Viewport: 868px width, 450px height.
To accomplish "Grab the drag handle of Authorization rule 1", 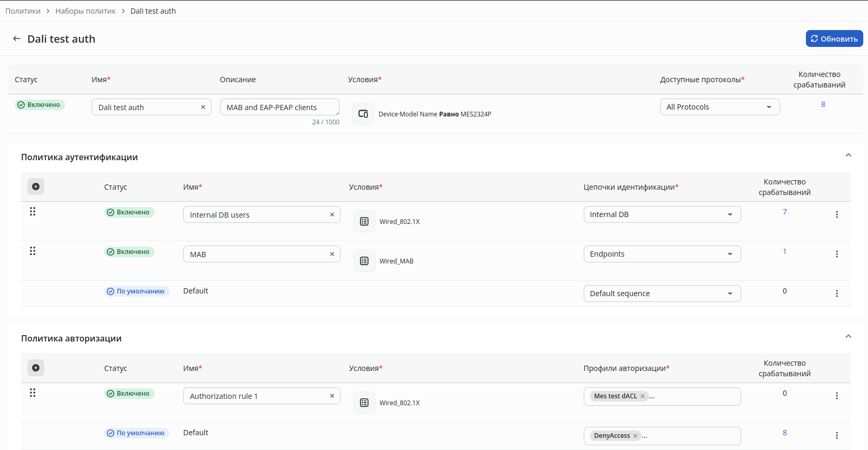I will (x=33, y=393).
